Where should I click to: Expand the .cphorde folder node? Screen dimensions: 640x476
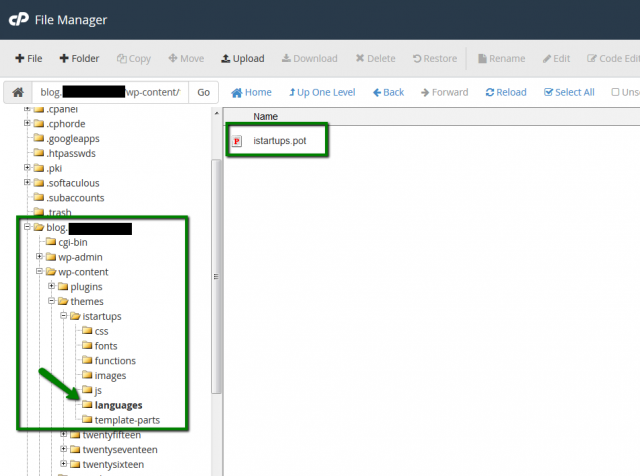click(x=27, y=123)
